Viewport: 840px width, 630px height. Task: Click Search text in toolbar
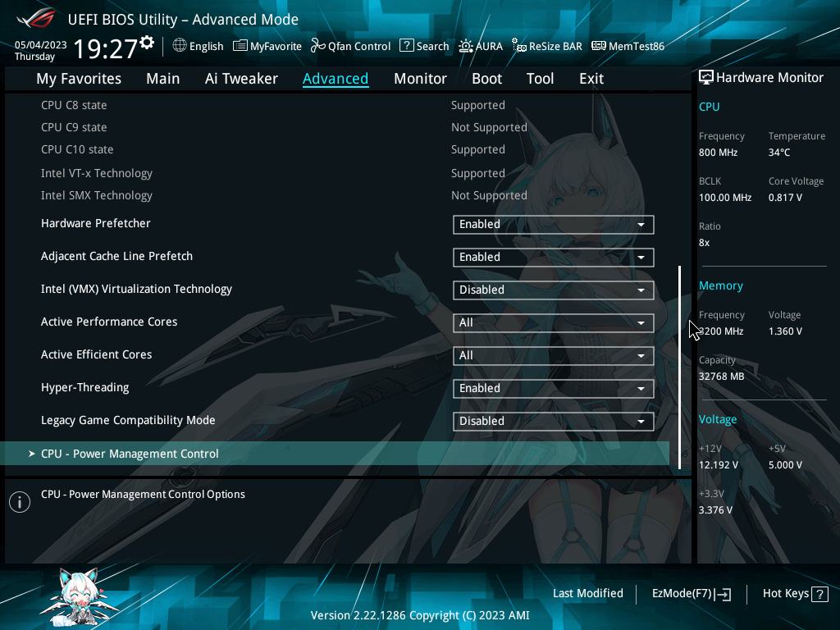click(433, 47)
